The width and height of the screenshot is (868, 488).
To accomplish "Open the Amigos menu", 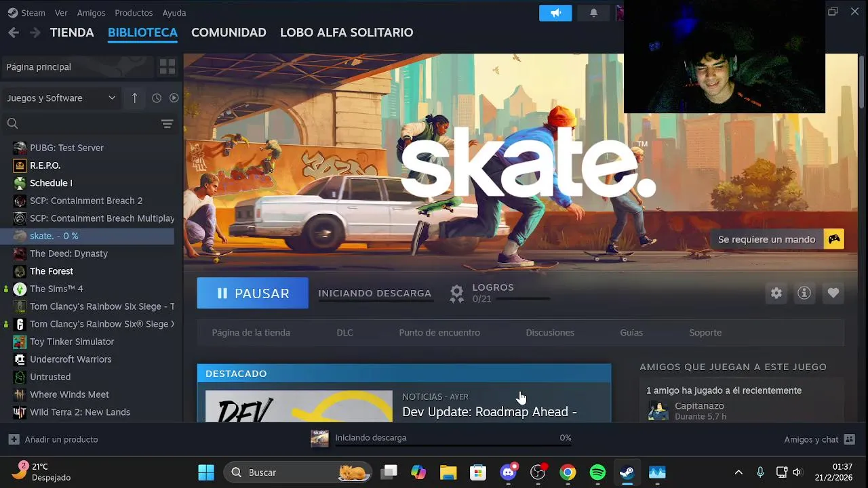I will click(x=91, y=13).
